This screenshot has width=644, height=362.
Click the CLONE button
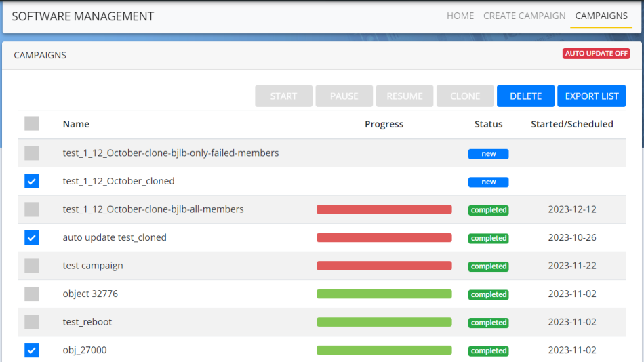click(465, 96)
